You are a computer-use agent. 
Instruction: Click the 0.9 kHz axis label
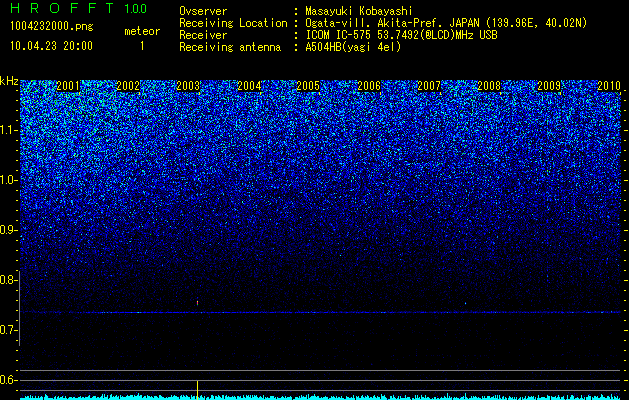click(8, 230)
